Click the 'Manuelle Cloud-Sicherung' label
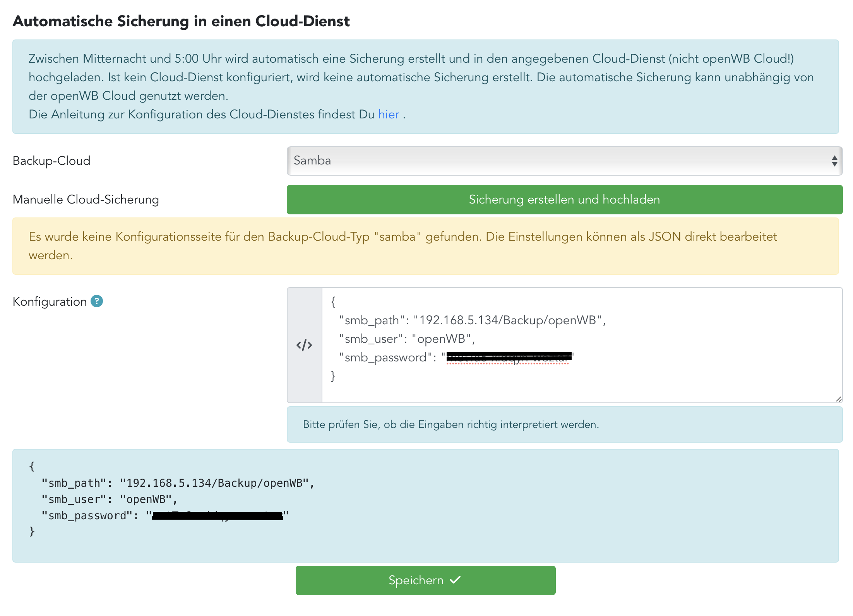The image size is (853, 616). pos(86,200)
